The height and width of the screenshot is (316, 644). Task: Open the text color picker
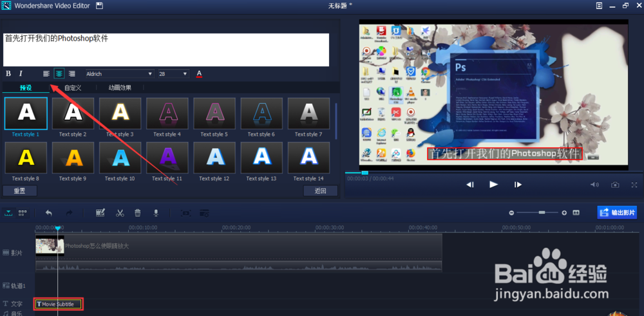click(x=199, y=74)
